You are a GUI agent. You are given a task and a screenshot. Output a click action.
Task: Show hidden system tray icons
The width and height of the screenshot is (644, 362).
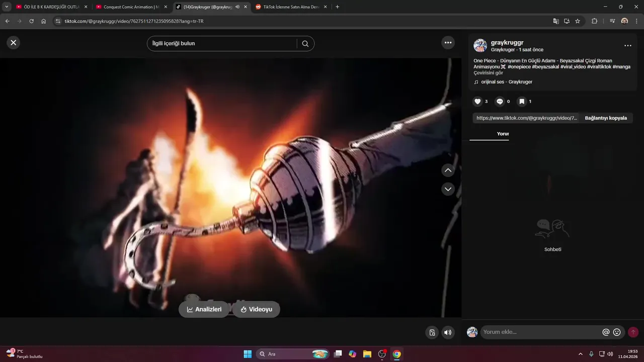[x=581, y=354]
